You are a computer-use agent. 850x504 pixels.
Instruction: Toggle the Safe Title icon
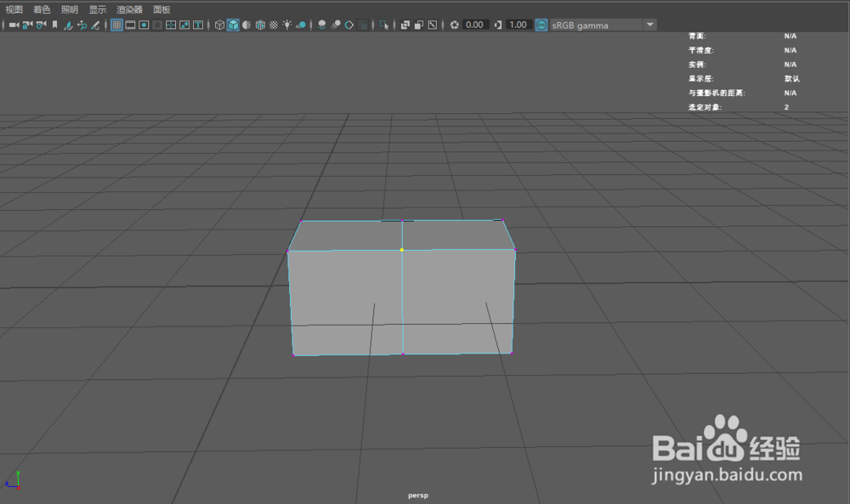pos(198,25)
